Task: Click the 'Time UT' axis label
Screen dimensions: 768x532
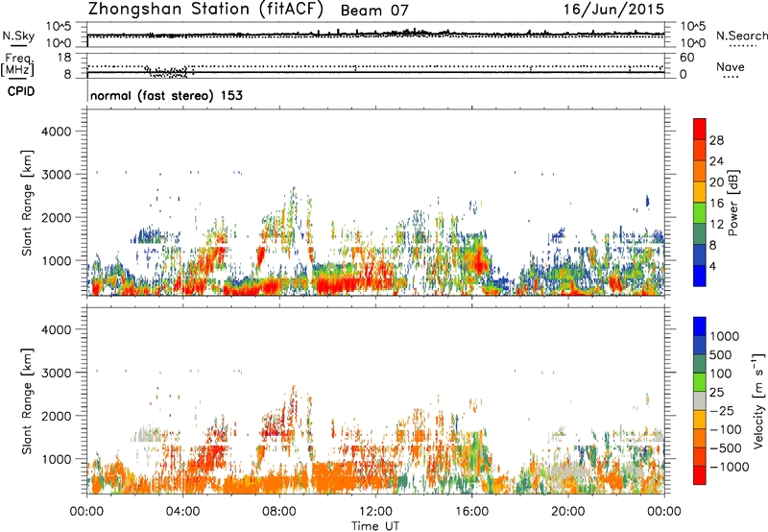Action: click(375, 526)
